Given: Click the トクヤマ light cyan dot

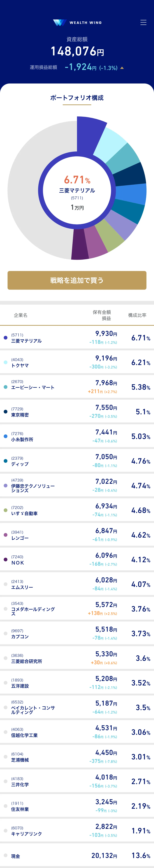Looking at the screenshot, I should click(x=5, y=362).
